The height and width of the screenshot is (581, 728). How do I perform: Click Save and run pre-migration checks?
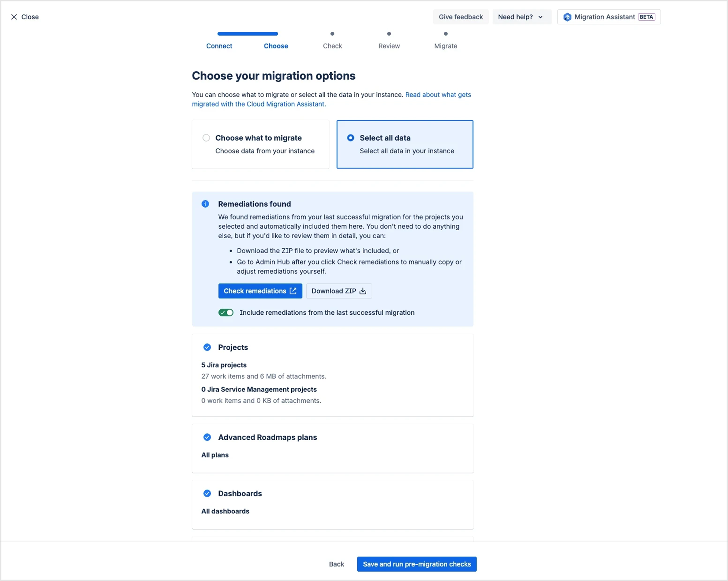point(417,564)
